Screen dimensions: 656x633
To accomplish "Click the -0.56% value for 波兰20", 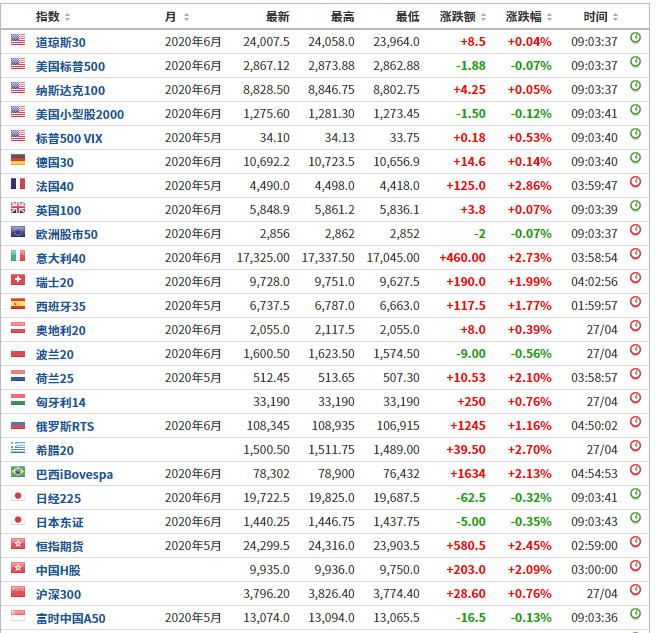I will [530, 354].
